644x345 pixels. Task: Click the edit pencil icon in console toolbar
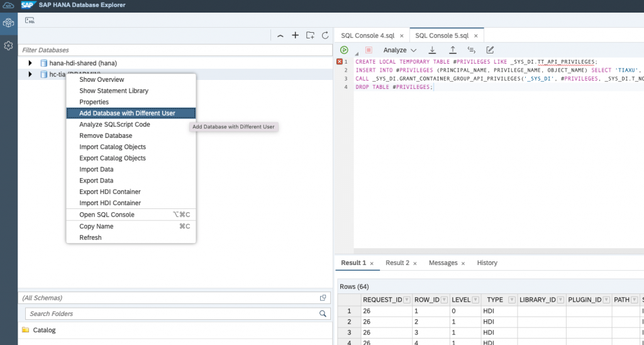(489, 50)
